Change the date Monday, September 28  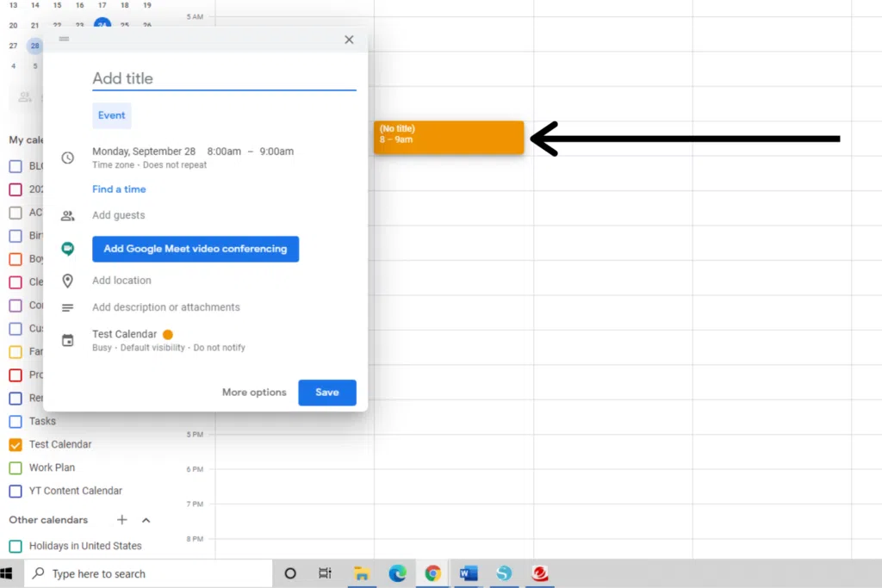point(144,152)
